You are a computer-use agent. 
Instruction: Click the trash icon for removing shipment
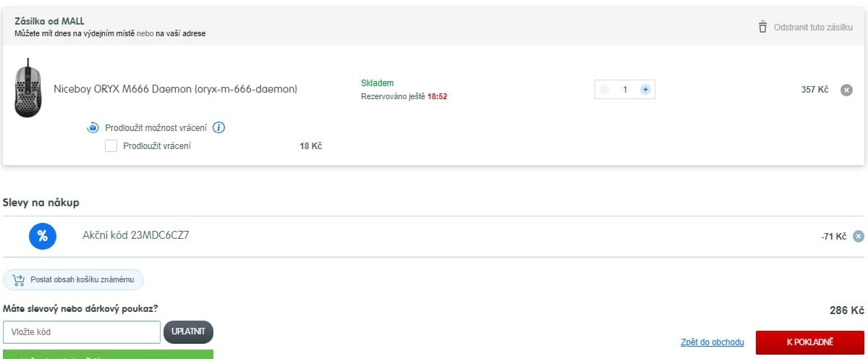762,27
